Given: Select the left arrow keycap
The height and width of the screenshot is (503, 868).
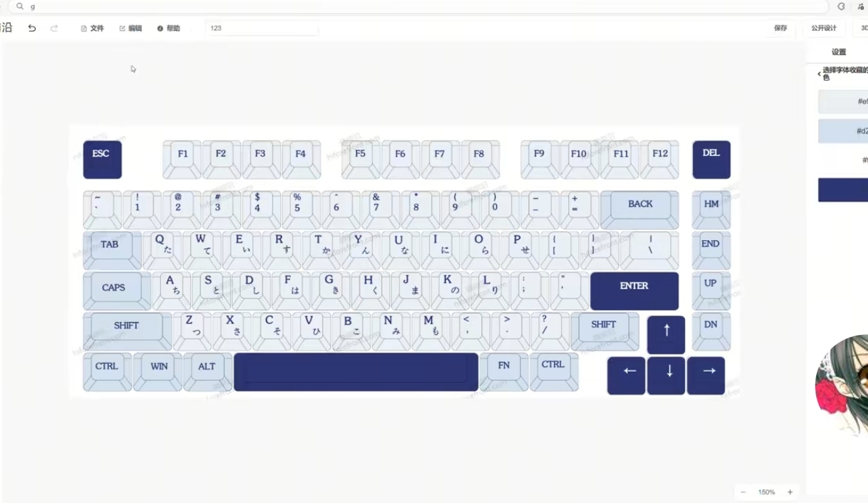Looking at the screenshot, I should tap(626, 375).
